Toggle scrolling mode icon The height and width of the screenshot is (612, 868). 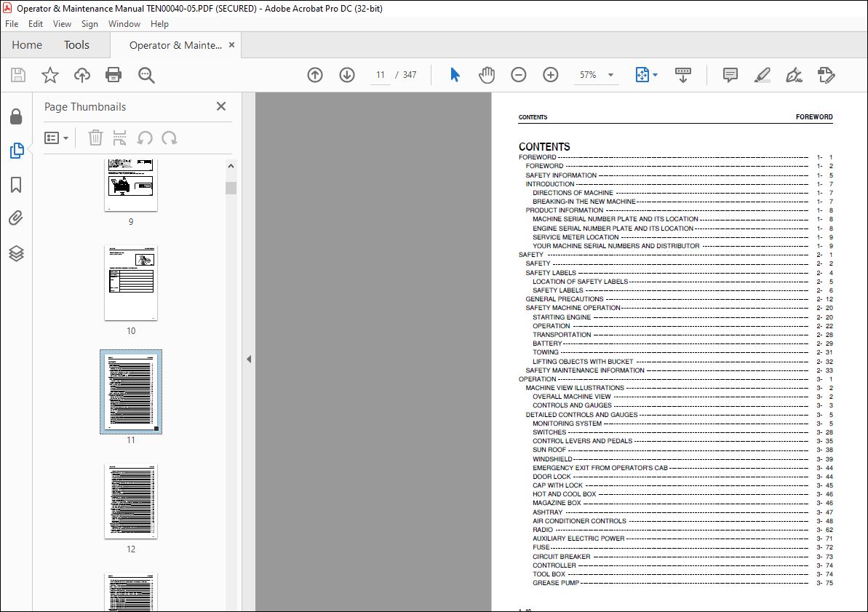pos(683,75)
